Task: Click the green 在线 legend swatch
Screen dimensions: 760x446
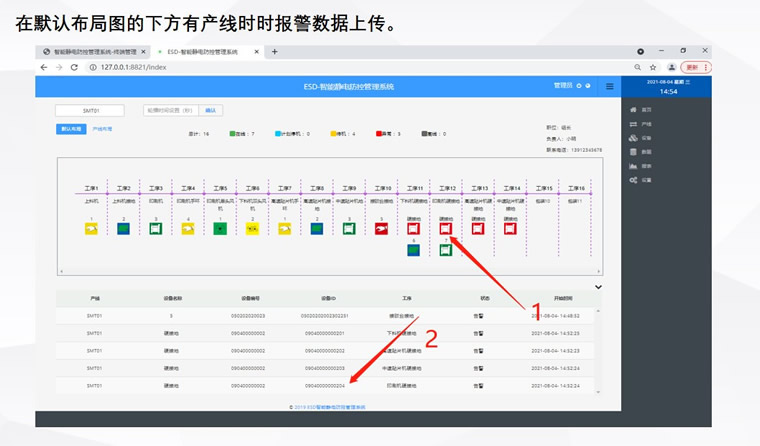Action: [232, 134]
